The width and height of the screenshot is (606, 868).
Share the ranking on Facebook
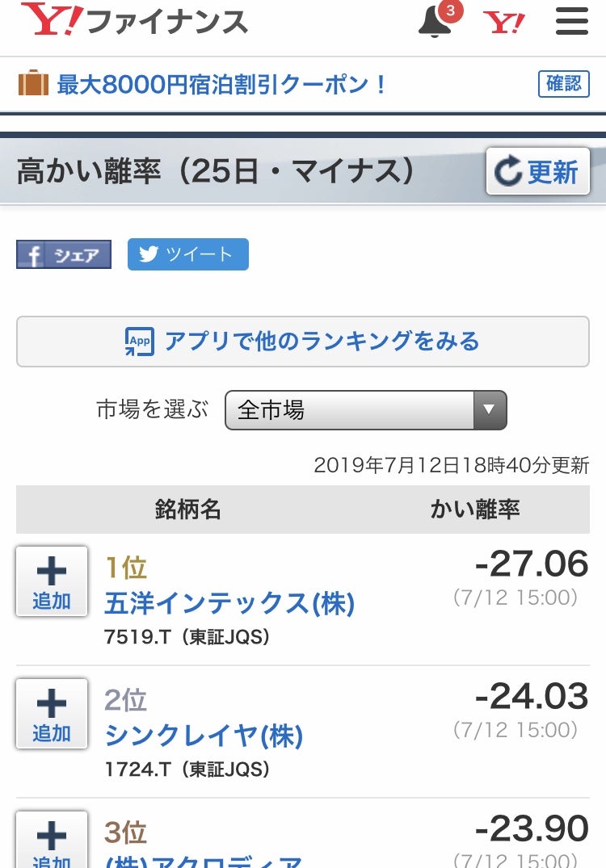64,254
